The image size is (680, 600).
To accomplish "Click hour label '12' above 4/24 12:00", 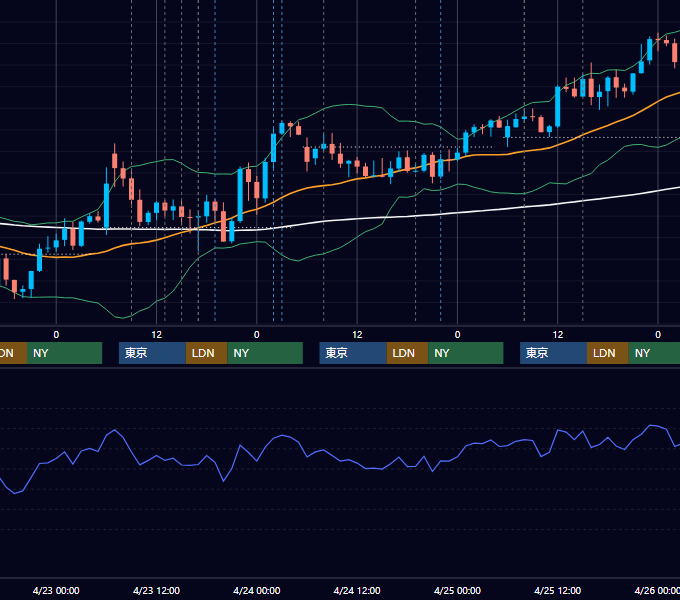I will coord(357,335).
